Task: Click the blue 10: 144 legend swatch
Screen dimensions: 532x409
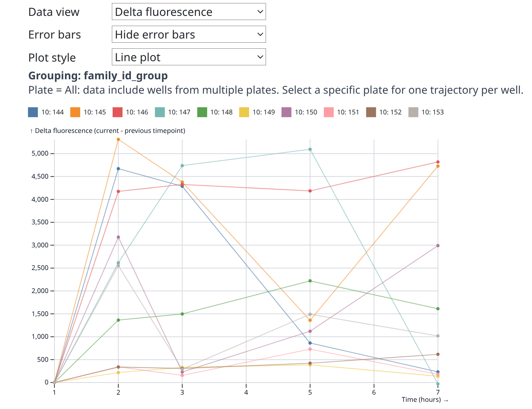Action: point(33,112)
